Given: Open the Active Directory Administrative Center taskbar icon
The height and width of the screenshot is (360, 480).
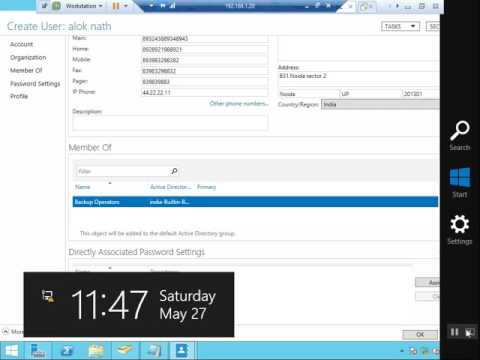Looking at the screenshot, I should click(x=182, y=351).
